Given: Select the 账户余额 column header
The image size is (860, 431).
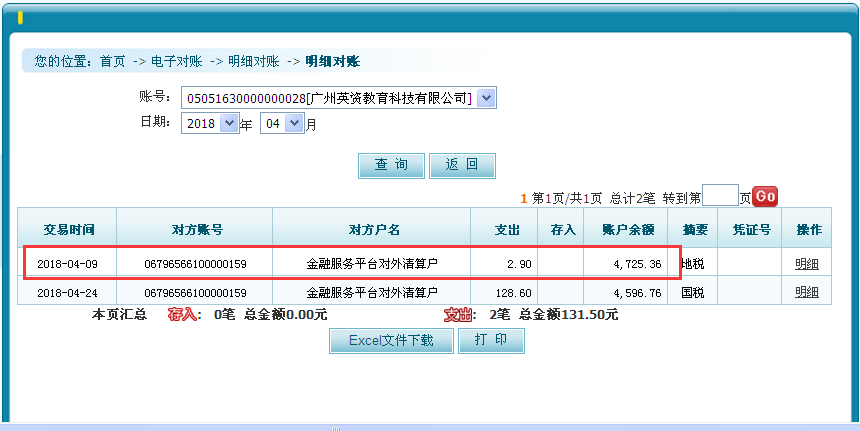Looking at the screenshot, I should click(627, 229).
